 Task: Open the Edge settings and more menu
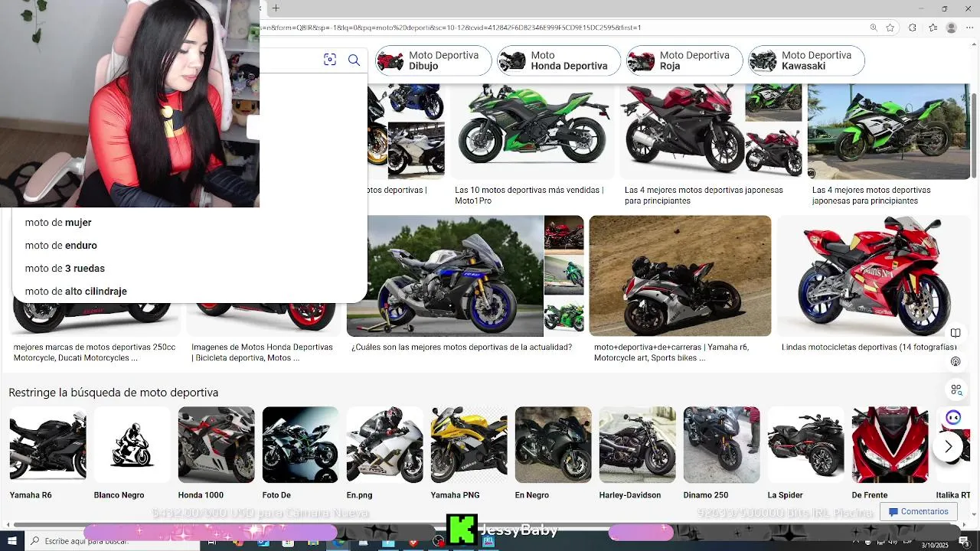[970, 28]
